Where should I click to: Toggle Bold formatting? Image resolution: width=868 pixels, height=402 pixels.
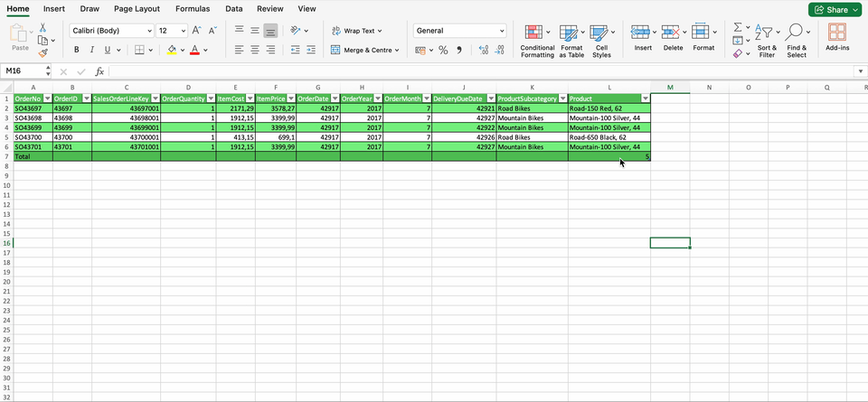point(77,50)
